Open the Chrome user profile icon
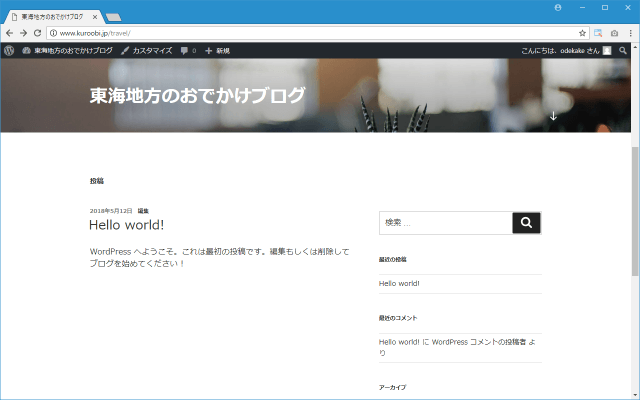Image resolution: width=640 pixels, height=400 pixels. (558, 7)
